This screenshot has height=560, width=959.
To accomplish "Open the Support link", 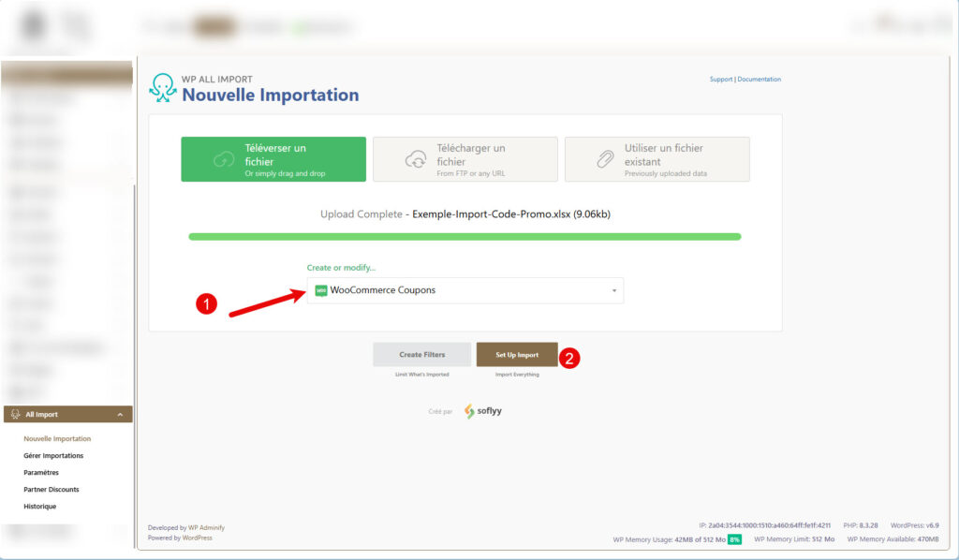I will [721, 80].
